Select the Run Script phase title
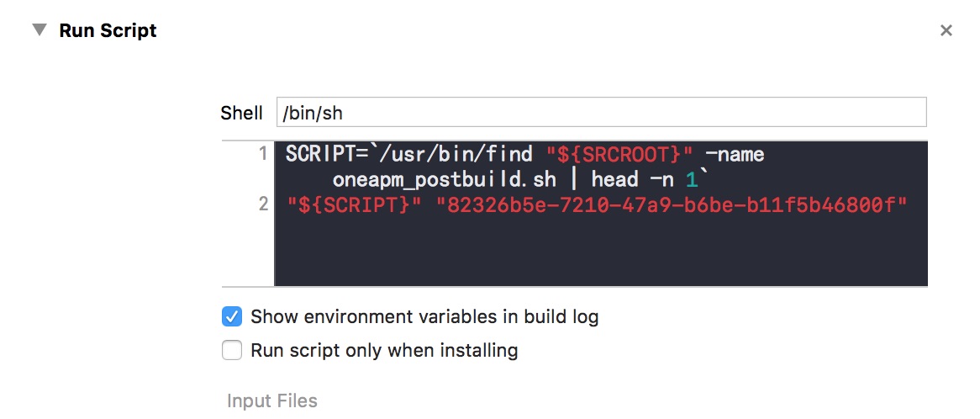This screenshot has width=980, height=419. tap(108, 30)
